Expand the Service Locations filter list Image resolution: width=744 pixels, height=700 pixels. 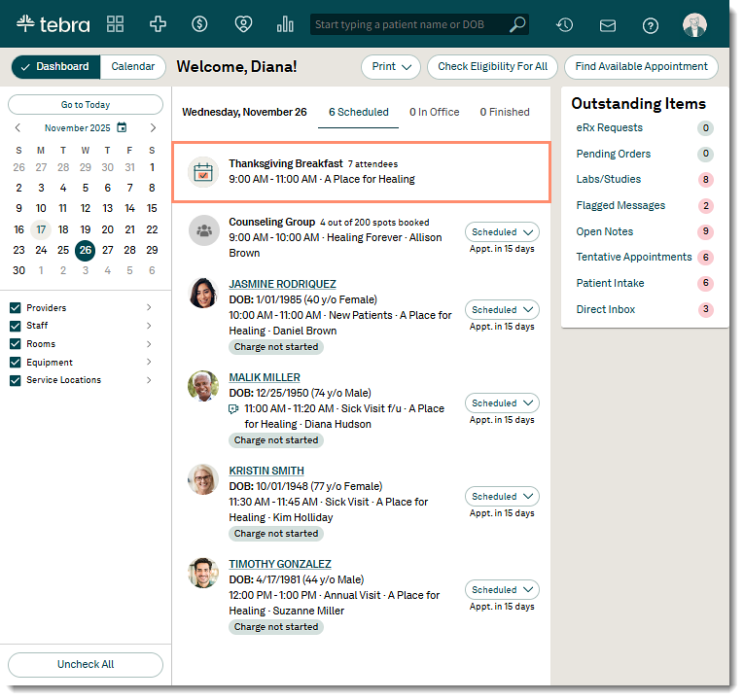pyautogui.click(x=149, y=380)
